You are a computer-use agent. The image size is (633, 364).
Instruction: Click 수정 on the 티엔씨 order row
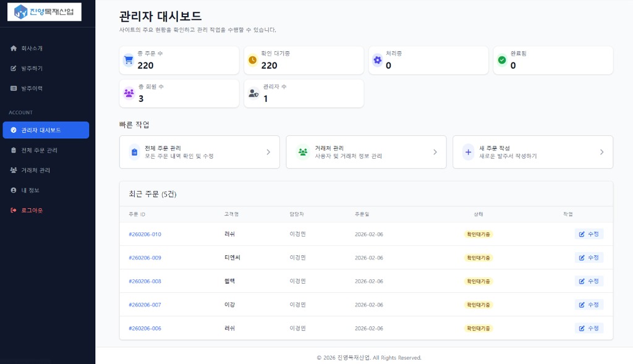click(588, 258)
